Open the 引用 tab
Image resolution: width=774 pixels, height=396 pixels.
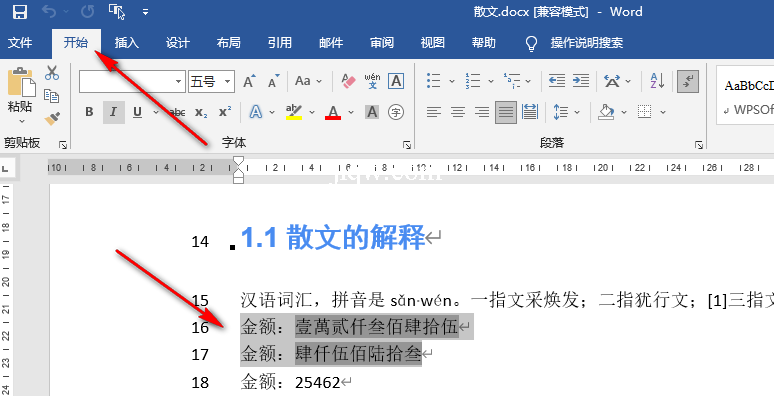click(280, 43)
